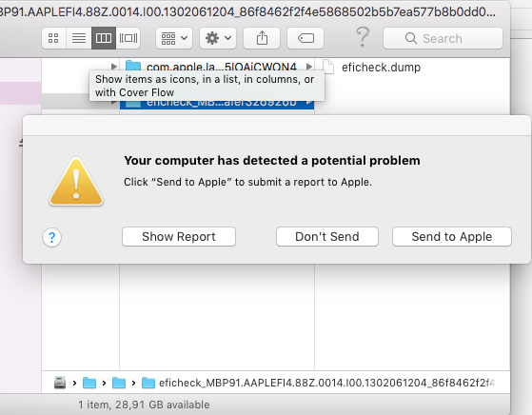Click the second folder in path bar
Image resolution: width=532 pixels, height=415 pixels.
coord(119,383)
